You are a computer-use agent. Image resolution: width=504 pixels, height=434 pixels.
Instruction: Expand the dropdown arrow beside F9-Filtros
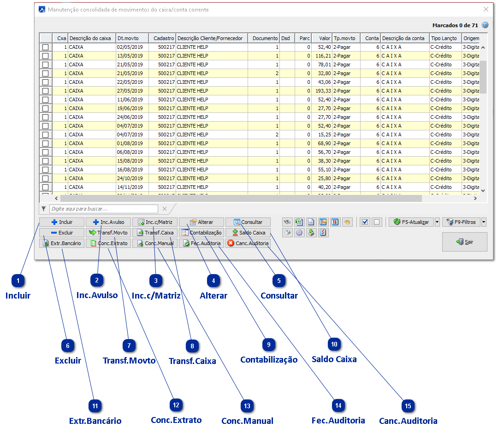[484, 222]
